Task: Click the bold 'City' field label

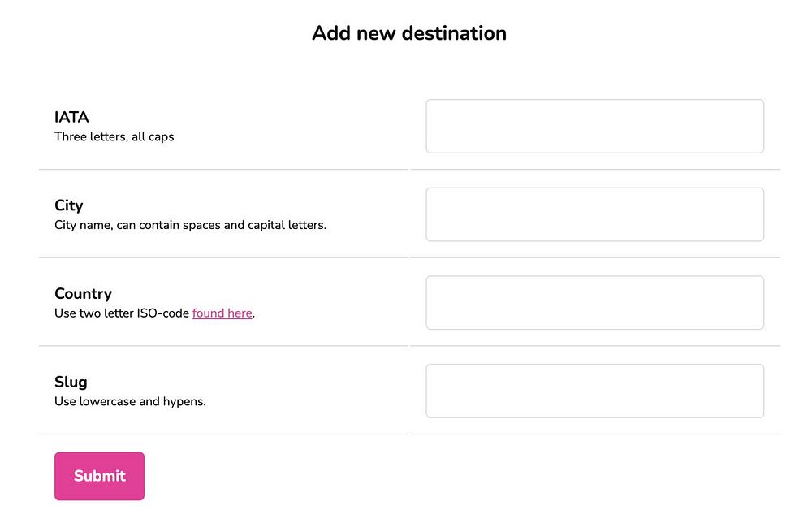Action: [x=69, y=205]
